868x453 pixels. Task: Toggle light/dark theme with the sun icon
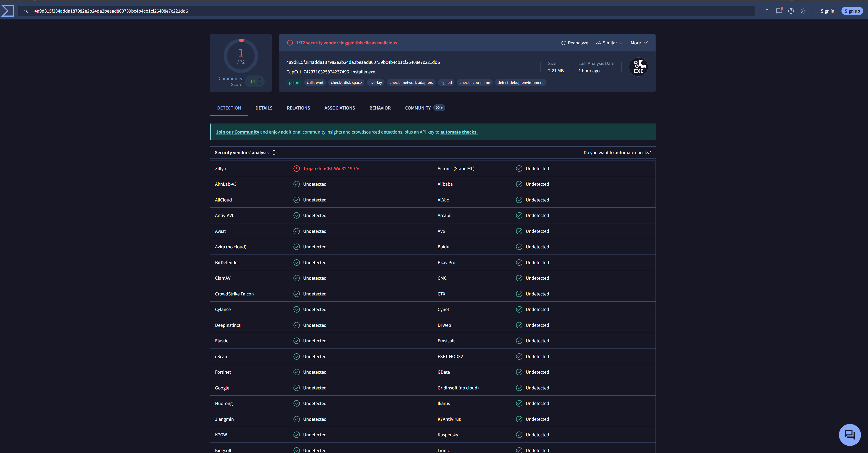pos(803,11)
